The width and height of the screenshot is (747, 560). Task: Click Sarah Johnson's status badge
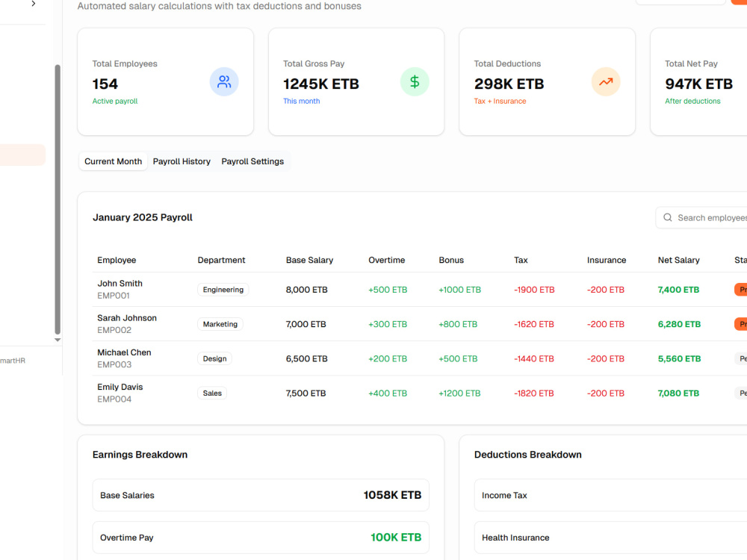(x=741, y=324)
